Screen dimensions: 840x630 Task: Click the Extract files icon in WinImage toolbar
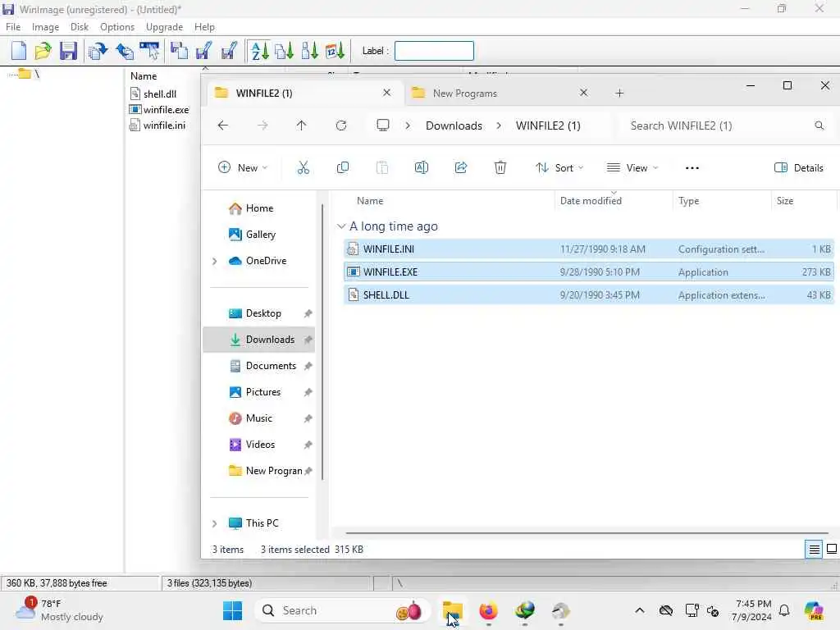(x=125, y=51)
